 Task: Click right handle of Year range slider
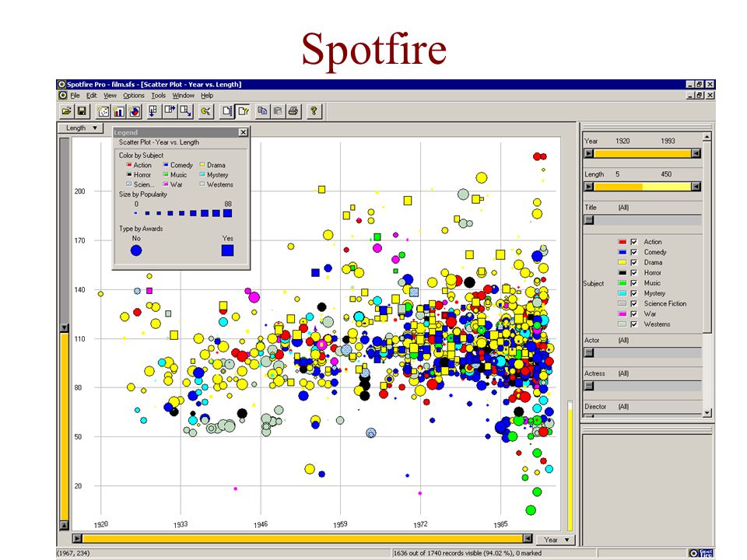(696, 153)
